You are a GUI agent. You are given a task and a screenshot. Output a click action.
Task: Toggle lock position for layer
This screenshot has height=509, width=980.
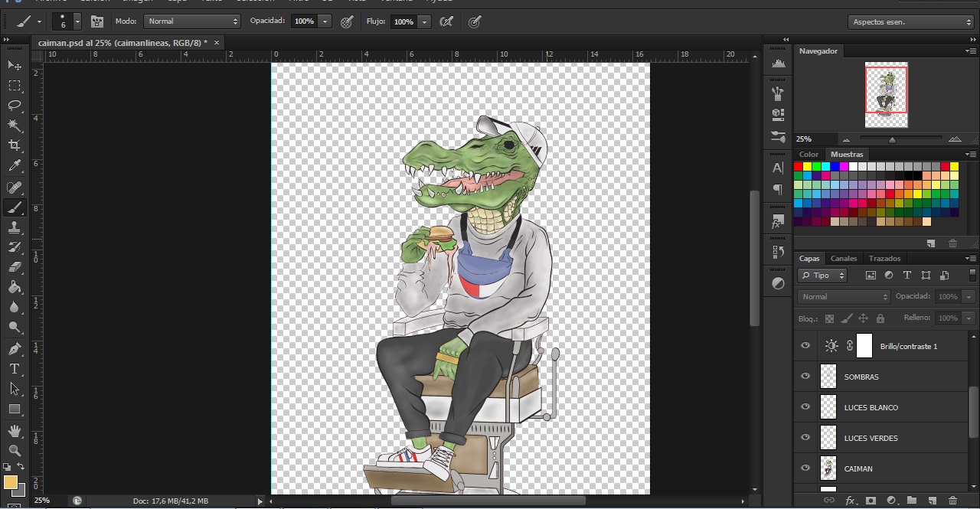(x=863, y=318)
